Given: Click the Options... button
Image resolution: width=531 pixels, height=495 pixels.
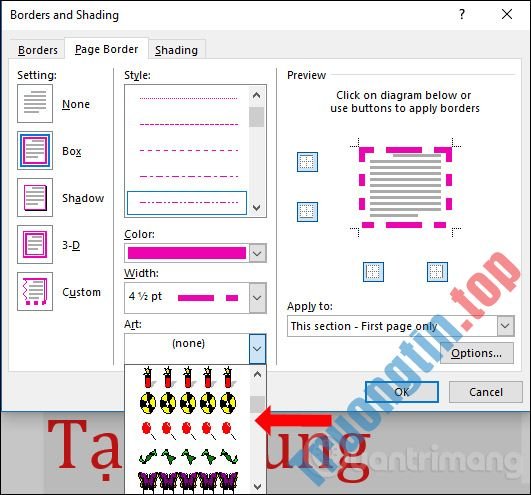Looking at the screenshot, I should 476,353.
